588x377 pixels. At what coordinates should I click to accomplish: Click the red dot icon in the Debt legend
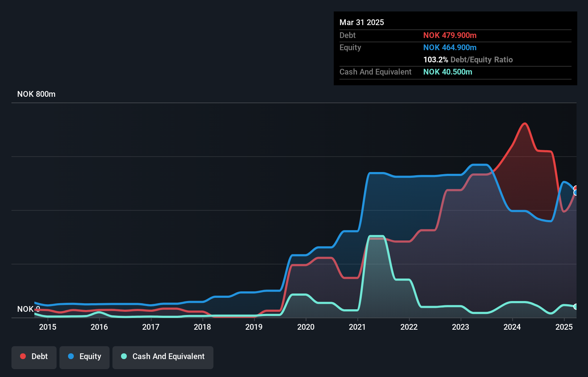pos(23,356)
